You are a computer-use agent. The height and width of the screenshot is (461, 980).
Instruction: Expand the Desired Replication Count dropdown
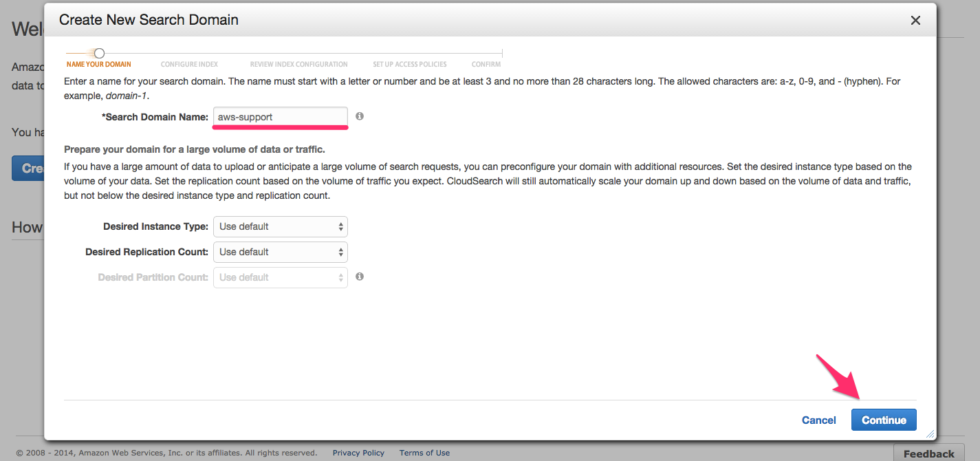[281, 252]
